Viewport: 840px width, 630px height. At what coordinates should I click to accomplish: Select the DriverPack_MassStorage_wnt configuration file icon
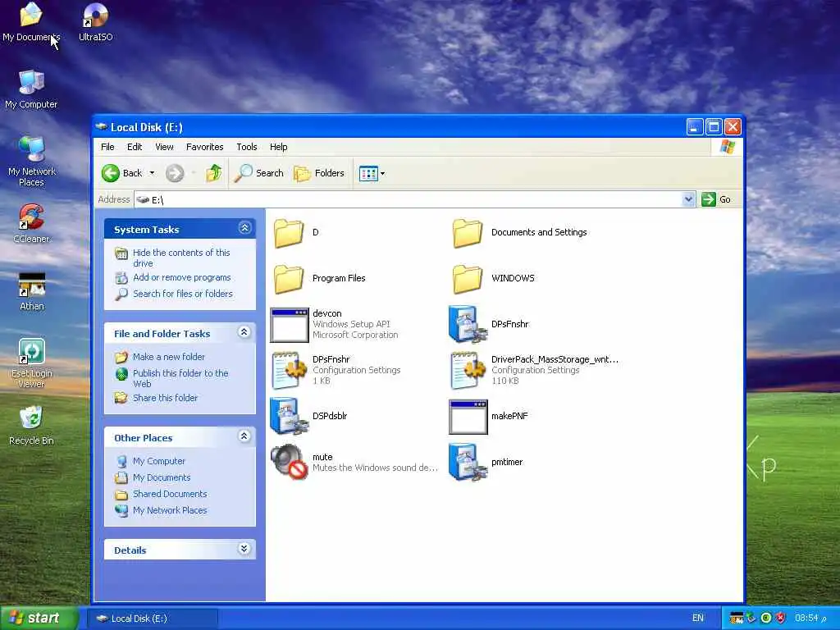click(x=467, y=370)
